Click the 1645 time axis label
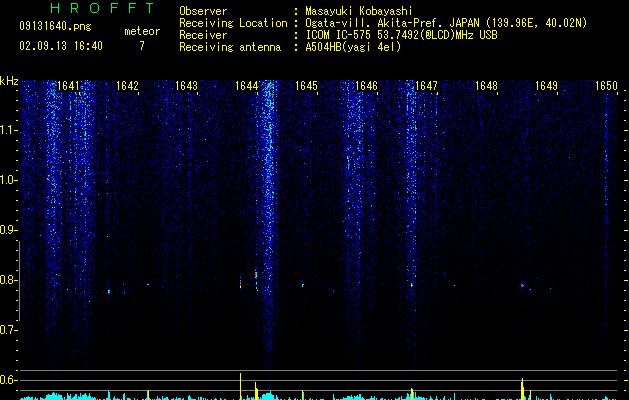The width and height of the screenshot is (629, 400). click(x=306, y=86)
